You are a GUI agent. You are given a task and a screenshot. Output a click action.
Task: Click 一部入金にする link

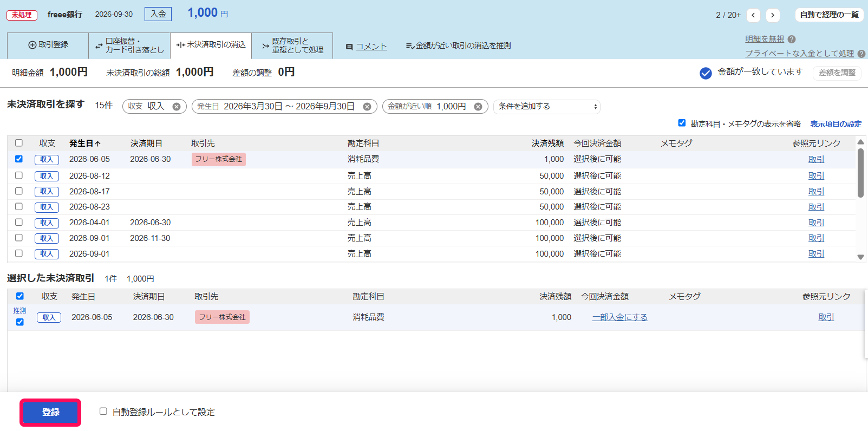pos(619,317)
